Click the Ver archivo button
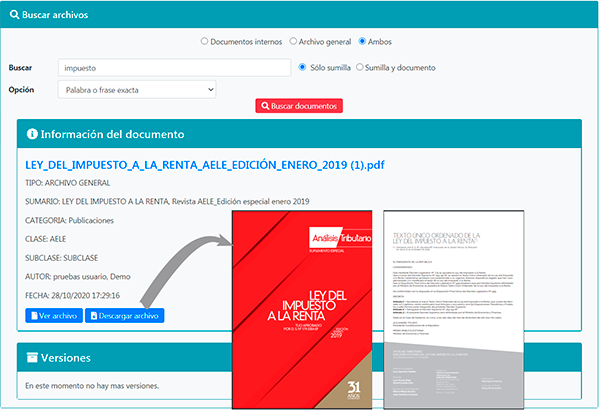Viewport: 600px width, 413px height. (54, 315)
